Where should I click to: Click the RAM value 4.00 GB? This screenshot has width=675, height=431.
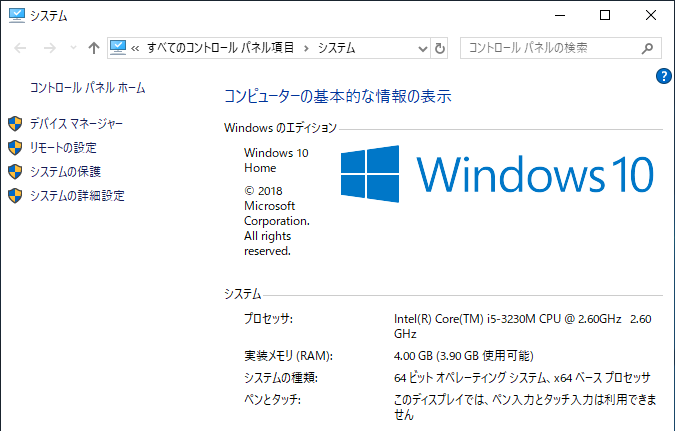click(464, 356)
